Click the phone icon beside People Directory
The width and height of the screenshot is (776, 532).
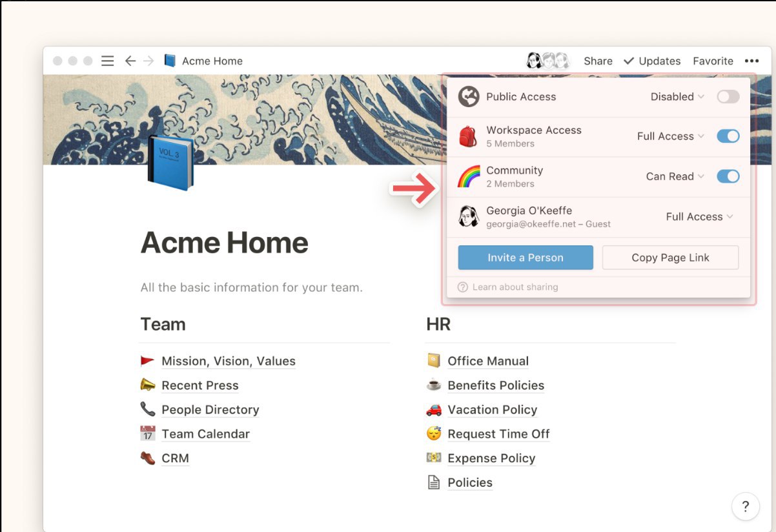coord(148,409)
